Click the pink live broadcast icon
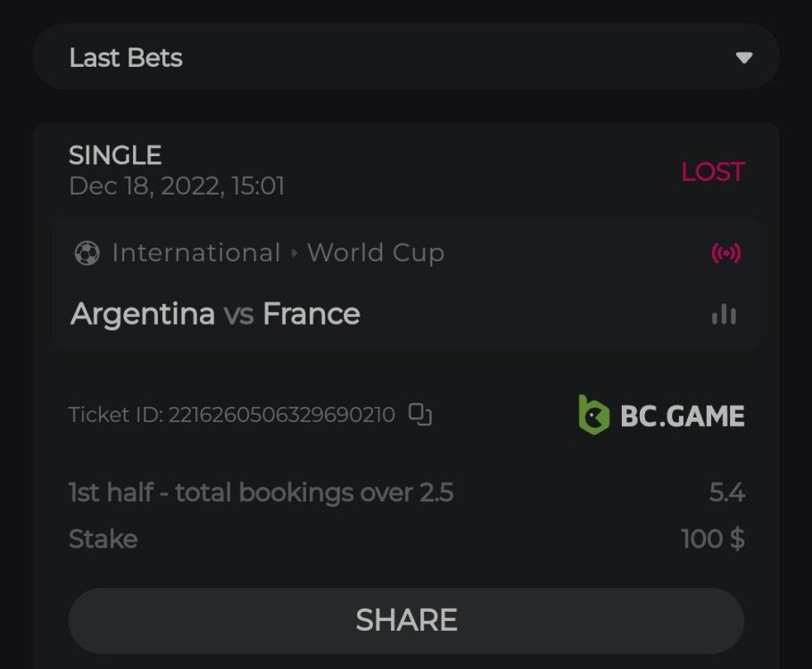This screenshot has height=669, width=812. [725, 253]
